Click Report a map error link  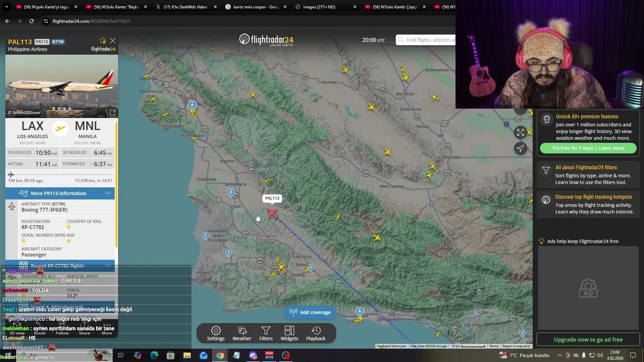[516, 346]
